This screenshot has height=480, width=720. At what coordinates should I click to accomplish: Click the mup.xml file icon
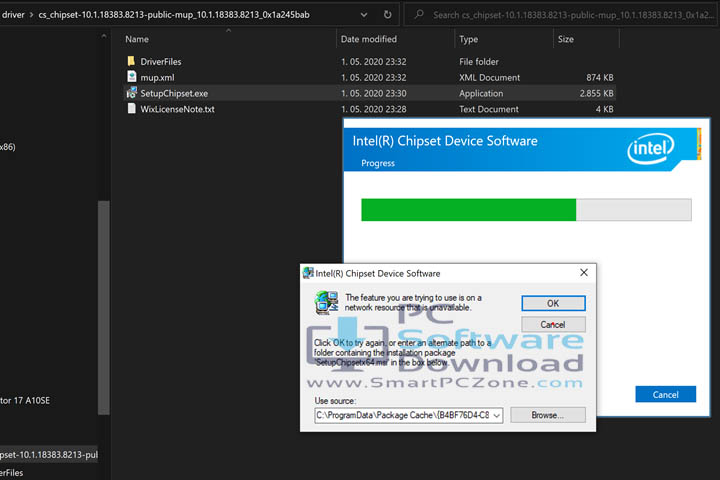tap(132, 77)
